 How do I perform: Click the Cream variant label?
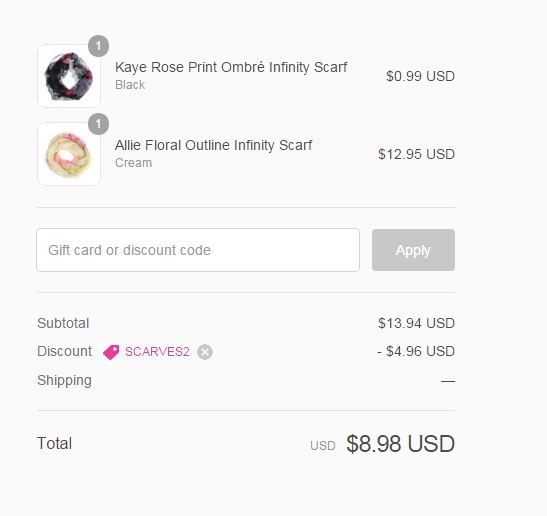coord(133,163)
